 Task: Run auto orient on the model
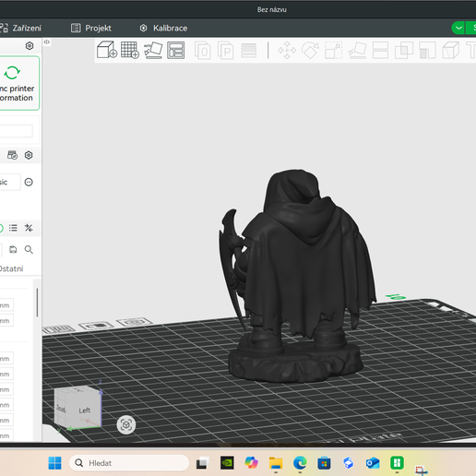pos(153,50)
